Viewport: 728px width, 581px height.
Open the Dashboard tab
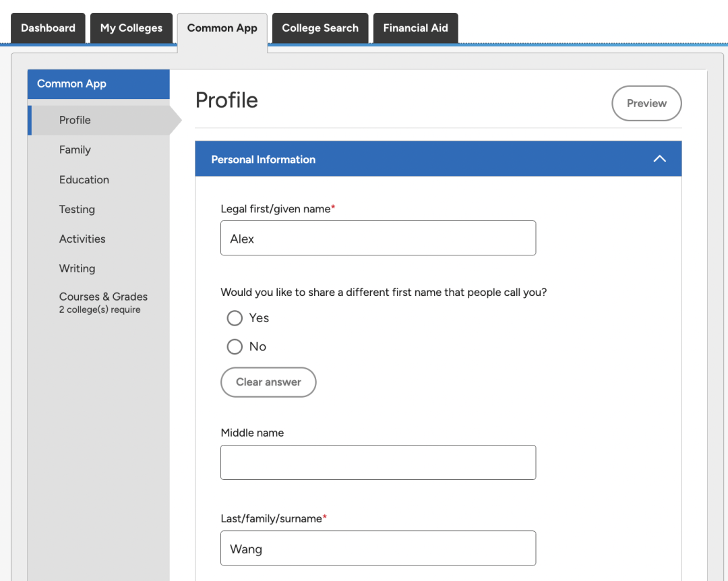[48, 28]
